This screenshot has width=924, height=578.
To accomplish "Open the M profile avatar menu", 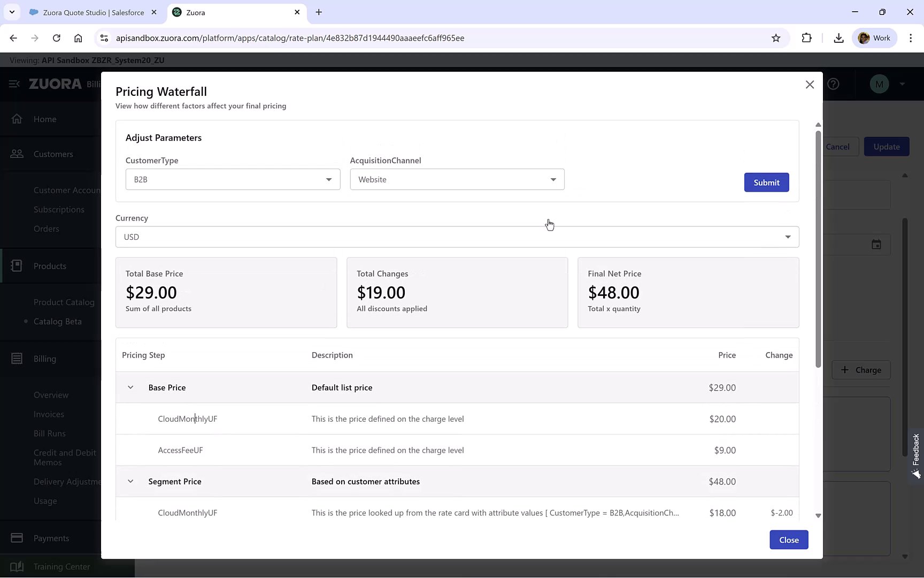I will click(x=880, y=84).
